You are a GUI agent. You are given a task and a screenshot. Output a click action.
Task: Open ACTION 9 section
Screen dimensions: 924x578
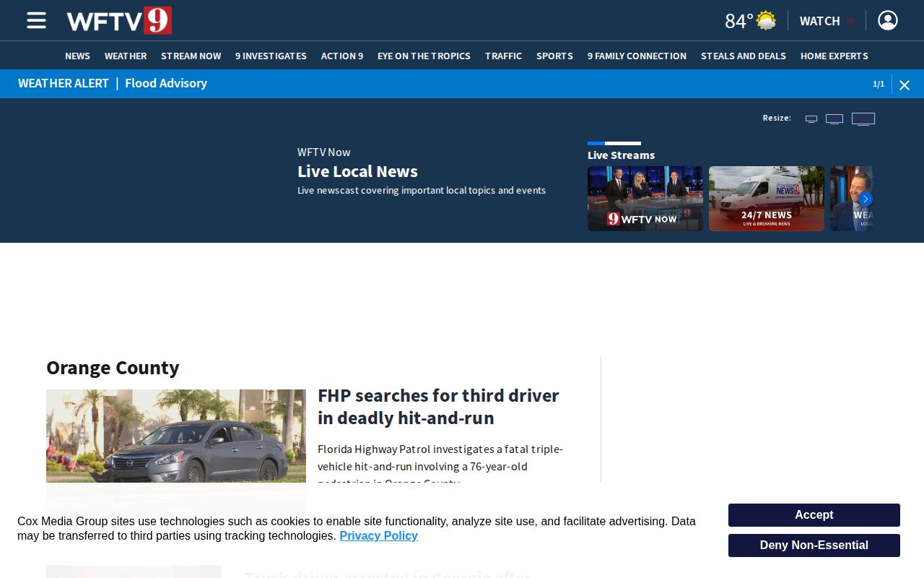click(x=342, y=56)
